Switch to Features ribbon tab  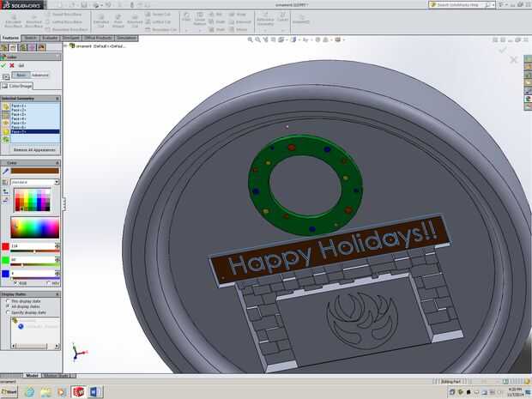10,38
